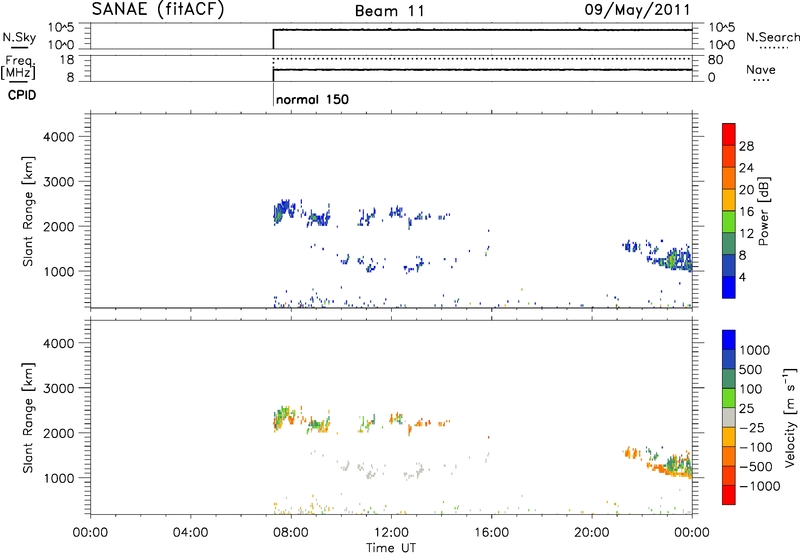Pick the gray Velocity segment between -25 and 25
The height and width of the screenshot is (554, 800).
pyautogui.click(x=729, y=417)
